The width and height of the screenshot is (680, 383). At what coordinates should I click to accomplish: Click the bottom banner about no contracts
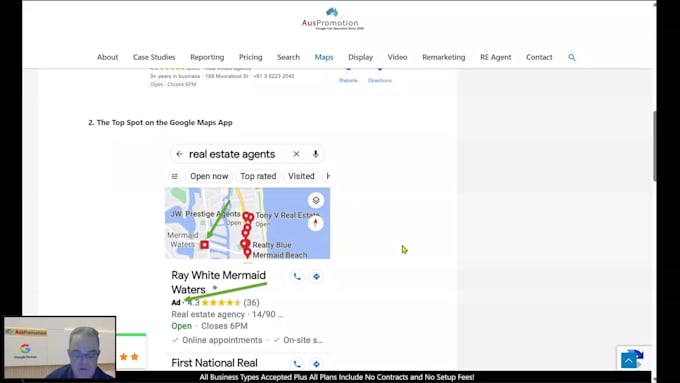[x=337, y=377]
